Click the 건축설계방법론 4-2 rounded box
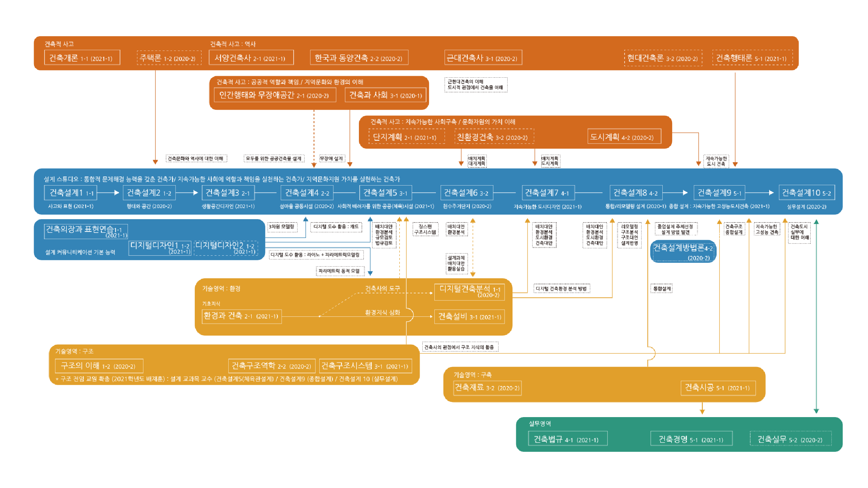Screen dimensions: 868x488 pyautogui.click(x=683, y=252)
